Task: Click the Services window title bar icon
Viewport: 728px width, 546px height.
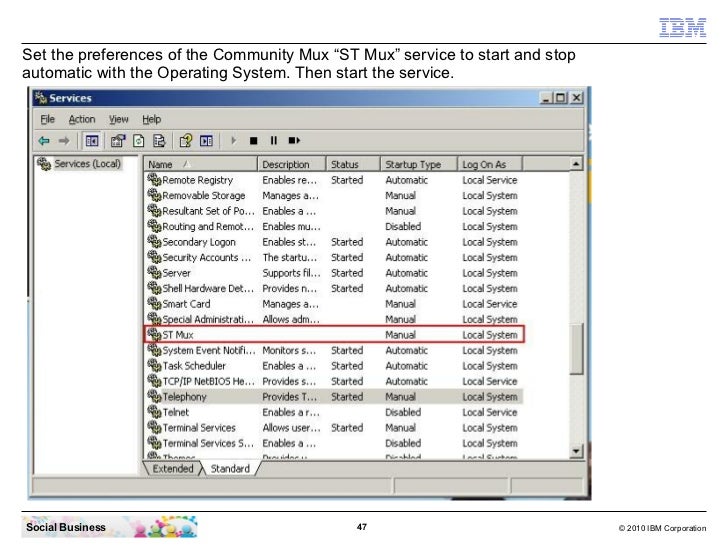Action: coord(41,98)
